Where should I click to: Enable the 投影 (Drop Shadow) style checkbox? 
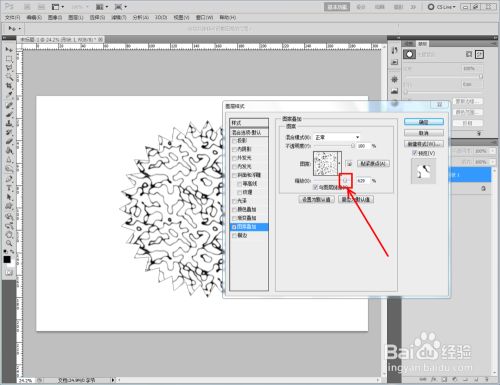[234, 141]
